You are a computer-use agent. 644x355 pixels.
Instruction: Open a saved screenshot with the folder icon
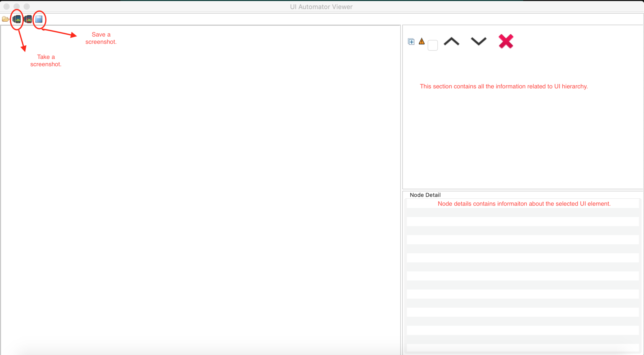pyautogui.click(x=5, y=19)
